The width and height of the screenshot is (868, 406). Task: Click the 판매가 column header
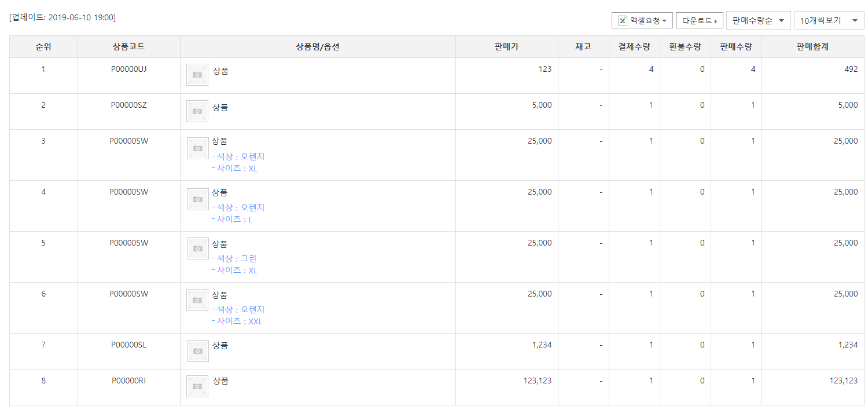(x=506, y=47)
